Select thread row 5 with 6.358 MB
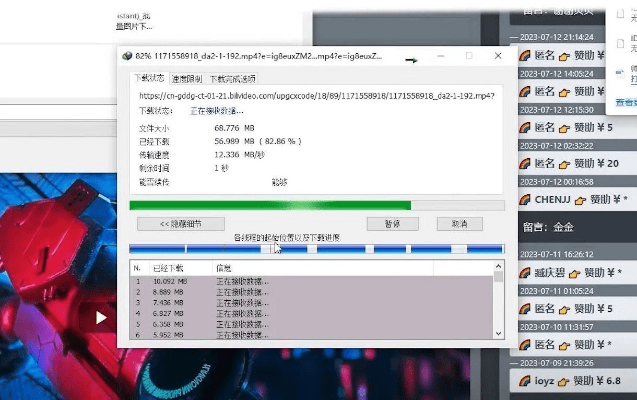 (x=312, y=324)
